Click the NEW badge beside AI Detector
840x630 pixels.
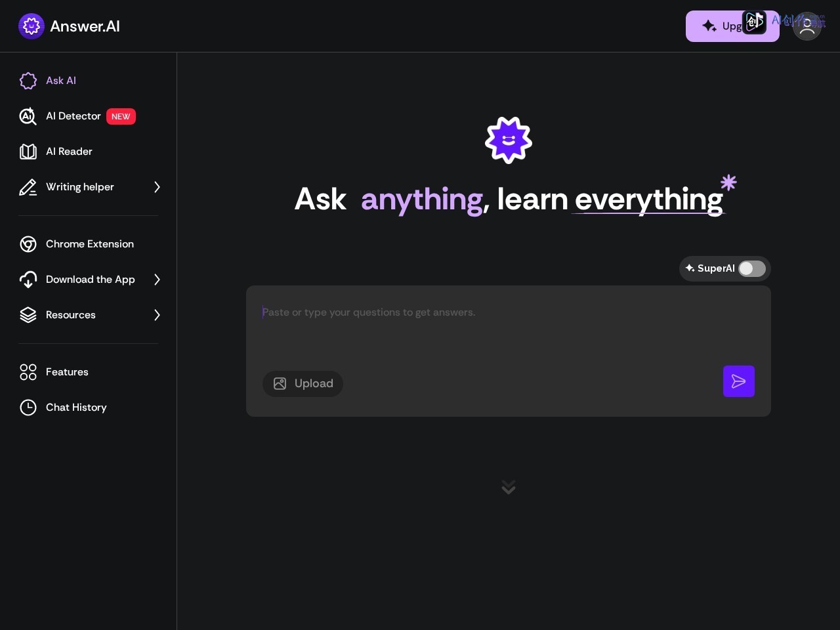[121, 116]
